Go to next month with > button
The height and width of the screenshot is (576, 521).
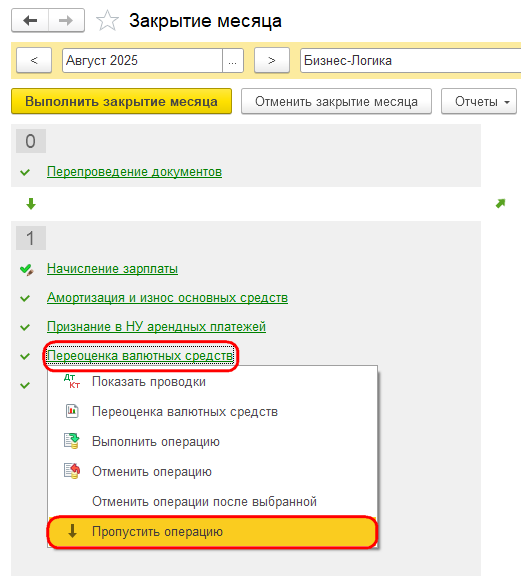coord(272,60)
